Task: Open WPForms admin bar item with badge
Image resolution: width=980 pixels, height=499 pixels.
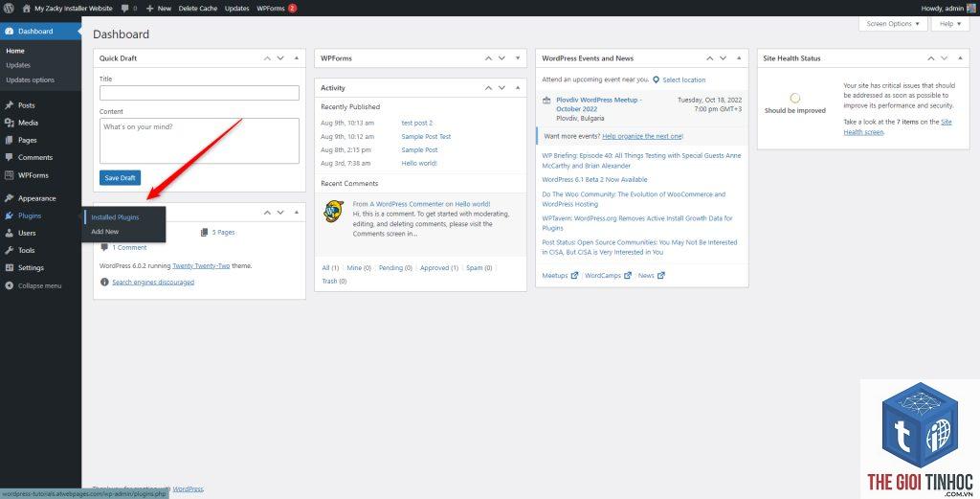Action: point(277,8)
